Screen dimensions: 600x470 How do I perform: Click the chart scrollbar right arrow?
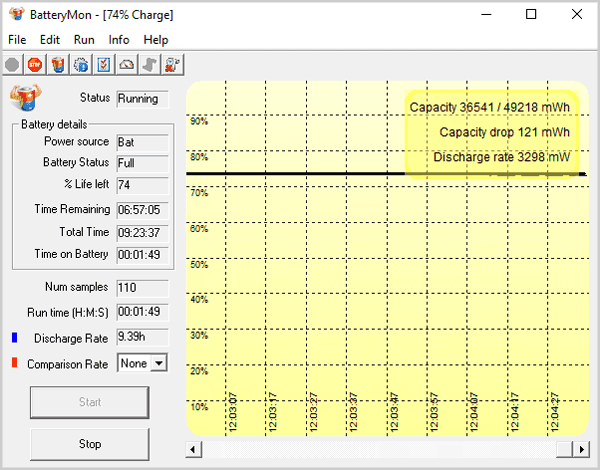click(581, 449)
